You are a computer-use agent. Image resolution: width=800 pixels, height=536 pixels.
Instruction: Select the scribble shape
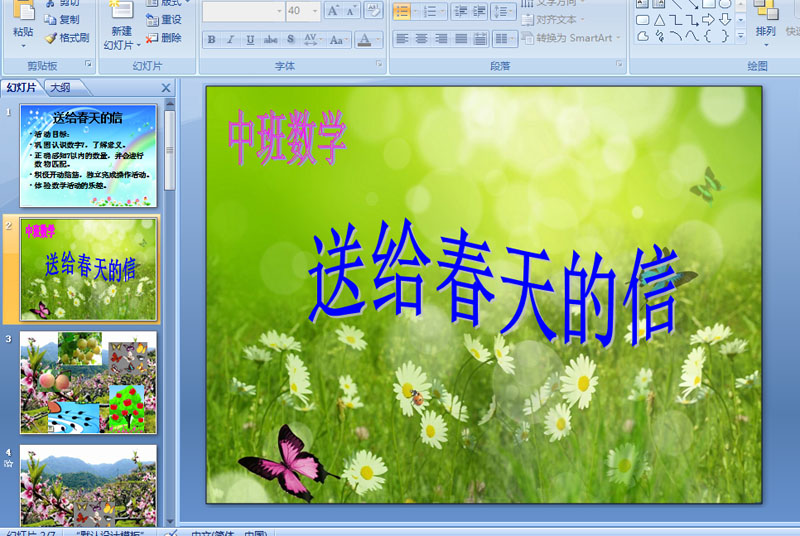pos(659,36)
